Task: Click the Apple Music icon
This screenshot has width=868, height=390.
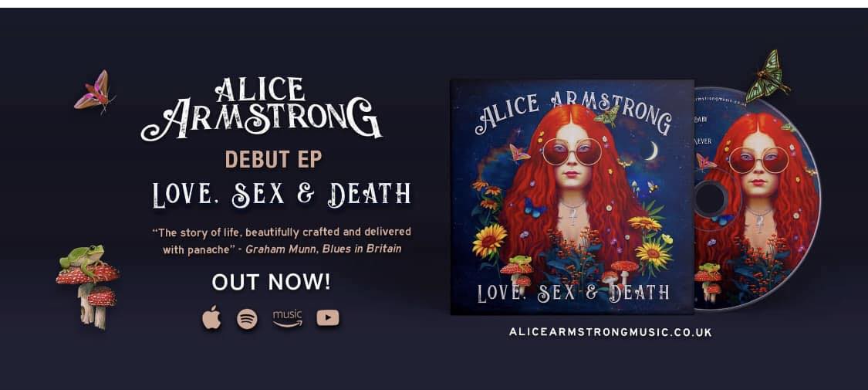Action: (211, 318)
